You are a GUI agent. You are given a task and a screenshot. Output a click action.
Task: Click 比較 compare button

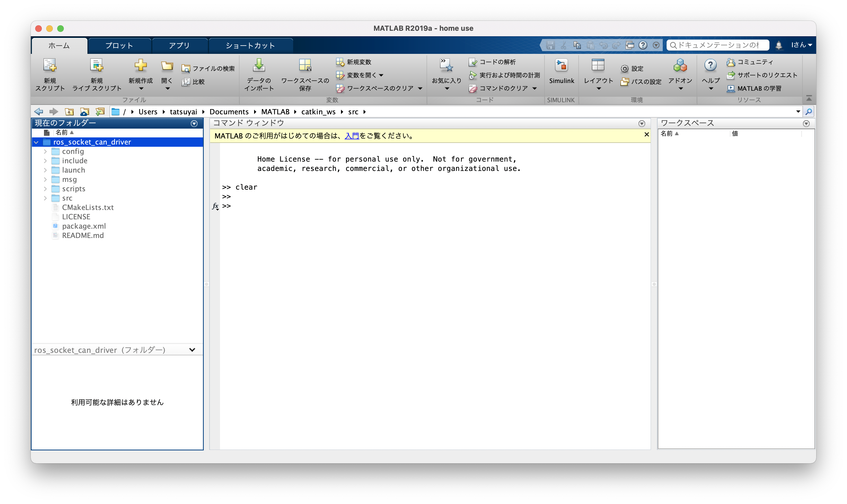193,82
